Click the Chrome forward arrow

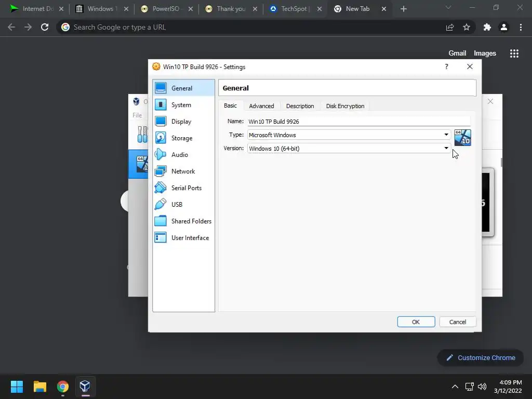(28, 27)
